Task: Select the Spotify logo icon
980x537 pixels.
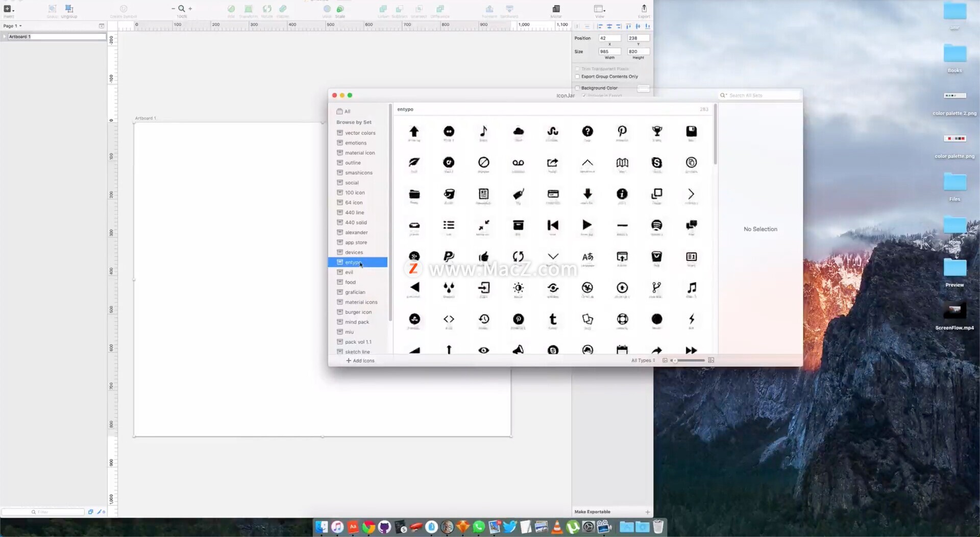Action: (x=657, y=225)
